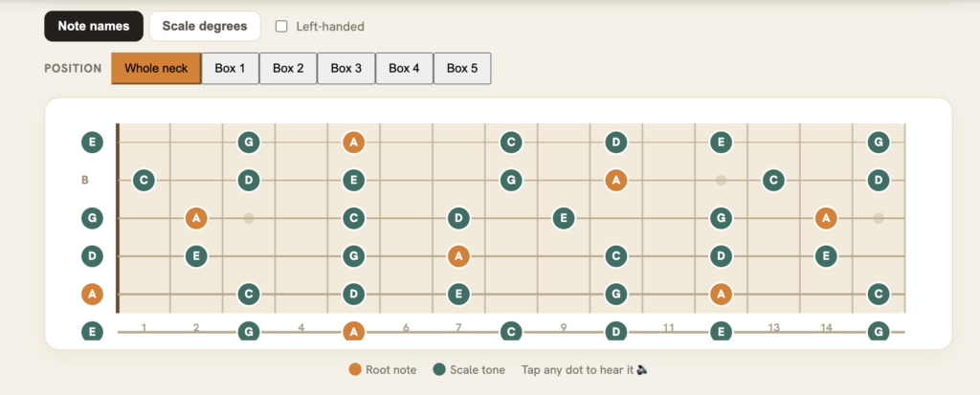980x395 pixels.
Task: Tap the E dot on G string fret 9
Action: [564, 218]
